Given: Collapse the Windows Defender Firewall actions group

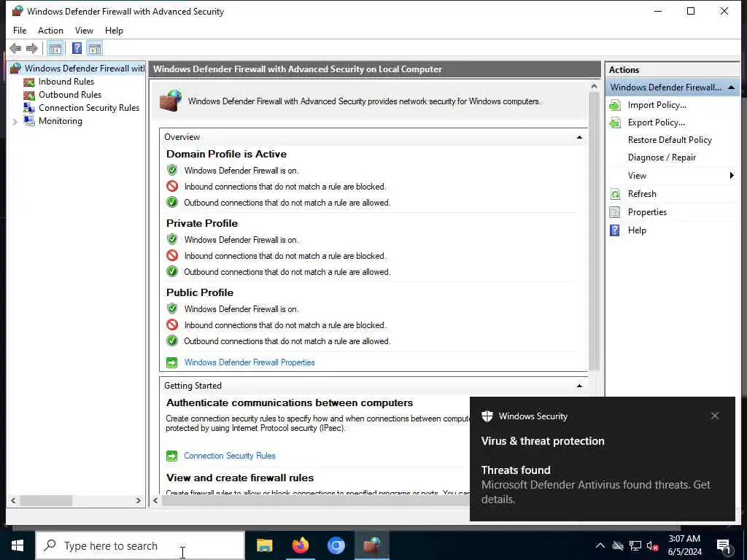Looking at the screenshot, I should (x=731, y=87).
